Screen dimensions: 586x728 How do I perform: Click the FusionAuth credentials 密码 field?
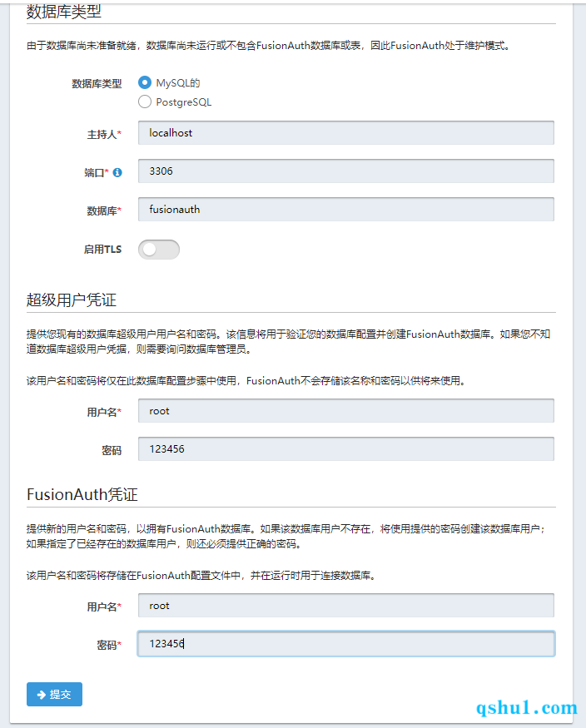[346, 643]
